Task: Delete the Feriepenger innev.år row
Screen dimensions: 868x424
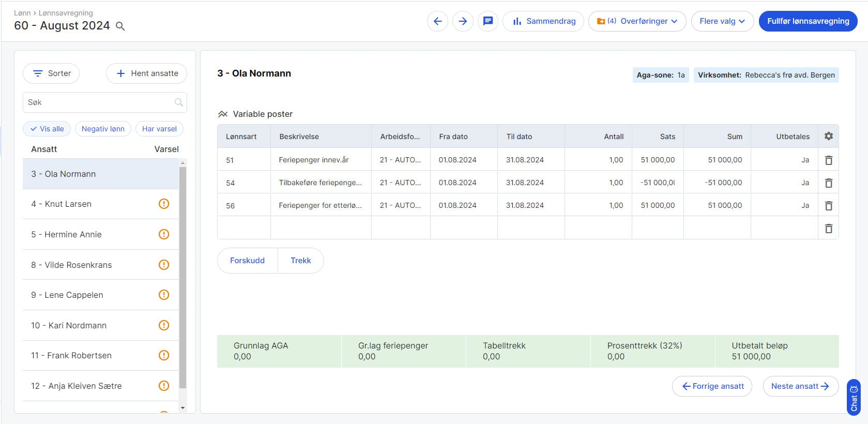Action: 828,160
